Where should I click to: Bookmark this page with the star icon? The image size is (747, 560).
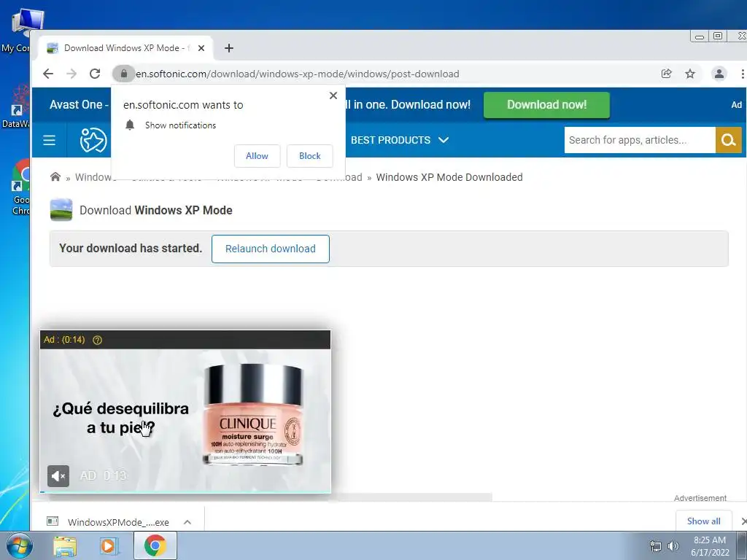(x=690, y=74)
